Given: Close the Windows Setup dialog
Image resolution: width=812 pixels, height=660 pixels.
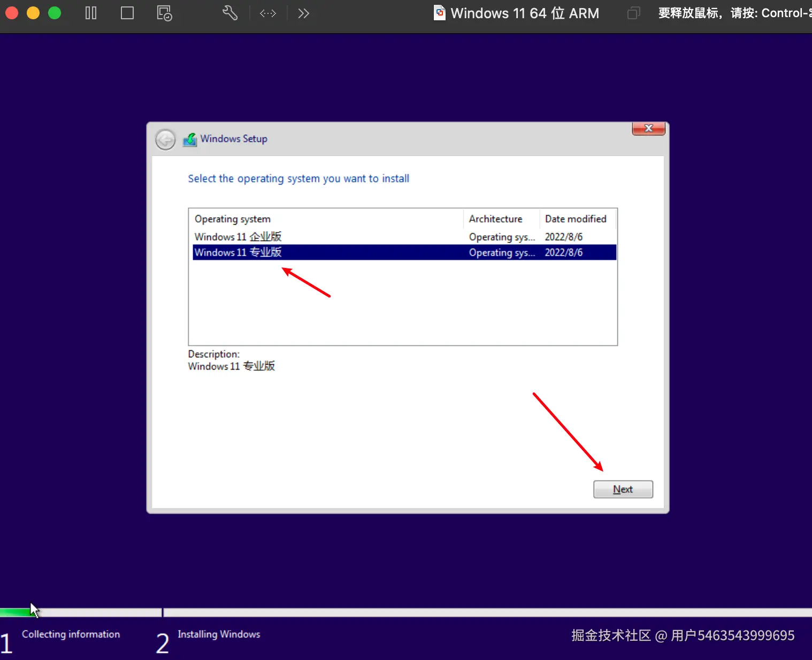Looking at the screenshot, I should 648,128.
